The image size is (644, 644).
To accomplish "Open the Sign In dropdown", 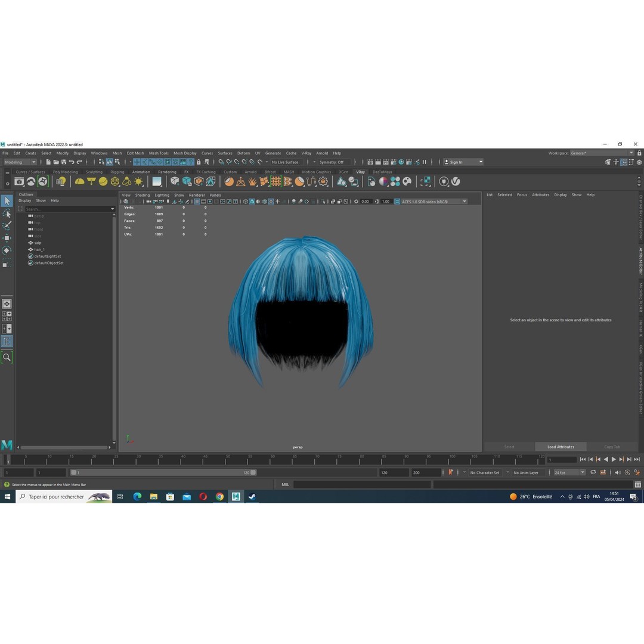I will 463,162.
